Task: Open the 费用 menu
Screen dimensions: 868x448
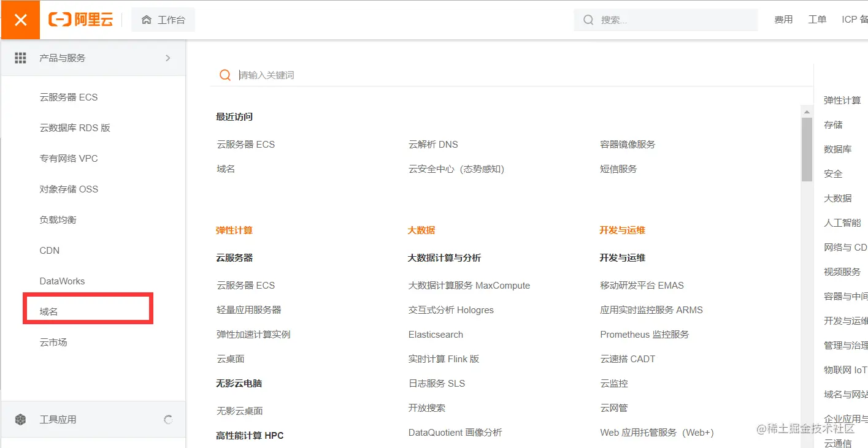Action: tap(783, 20)
